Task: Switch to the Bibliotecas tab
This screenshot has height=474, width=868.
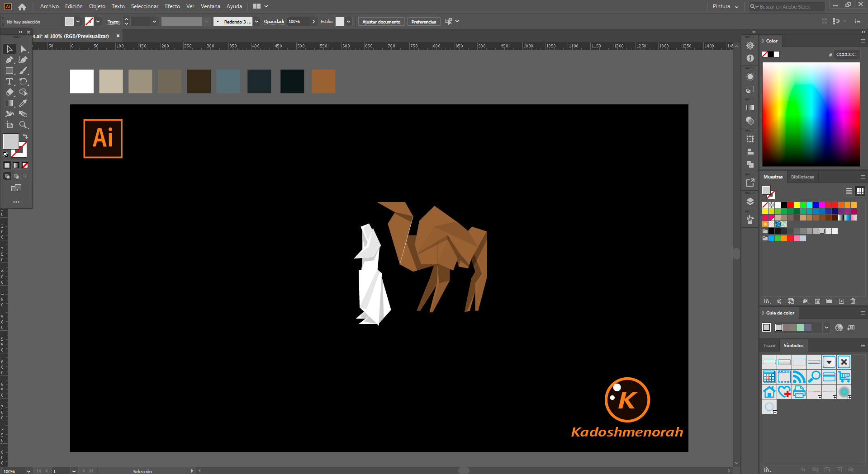Action: [802, 177]
